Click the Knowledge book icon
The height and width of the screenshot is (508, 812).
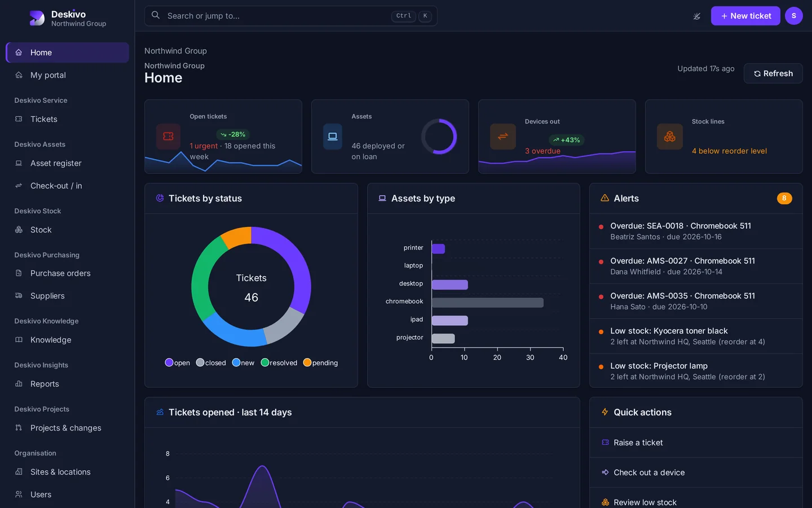[x=19, y=340]
